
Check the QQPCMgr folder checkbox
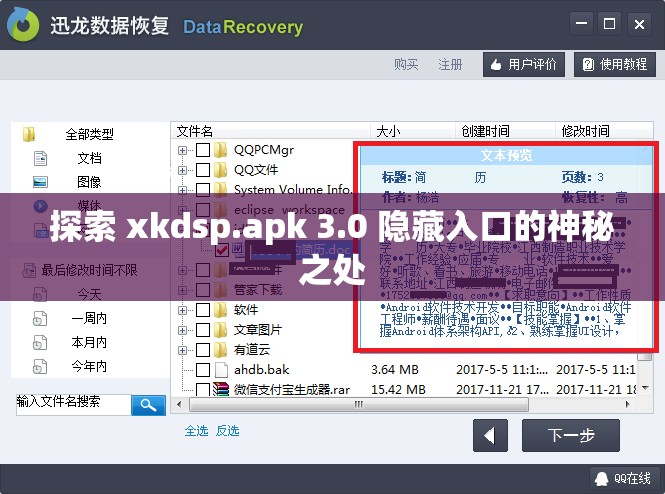[x=203, y=150]
